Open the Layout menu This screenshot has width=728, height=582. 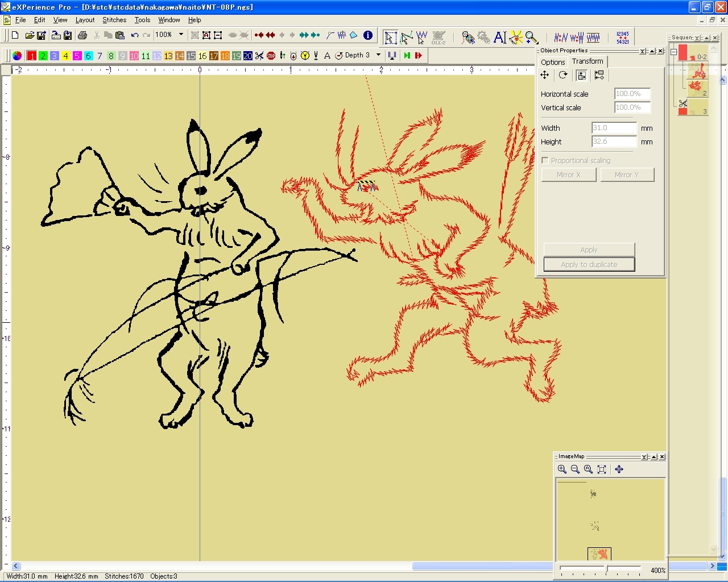(85, 20)
